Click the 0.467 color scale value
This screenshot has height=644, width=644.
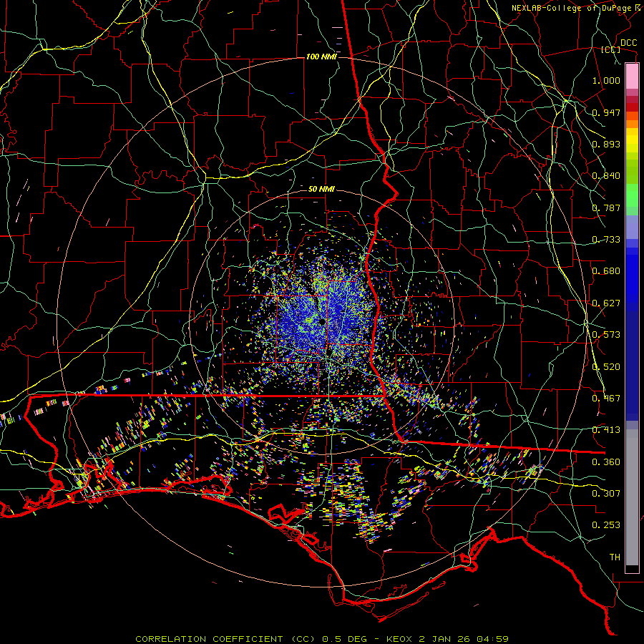606,399
